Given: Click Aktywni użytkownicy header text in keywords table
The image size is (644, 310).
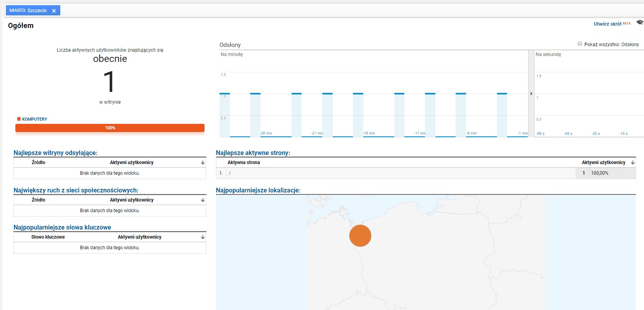Looking at the screenshot, I should coord(140,237).
